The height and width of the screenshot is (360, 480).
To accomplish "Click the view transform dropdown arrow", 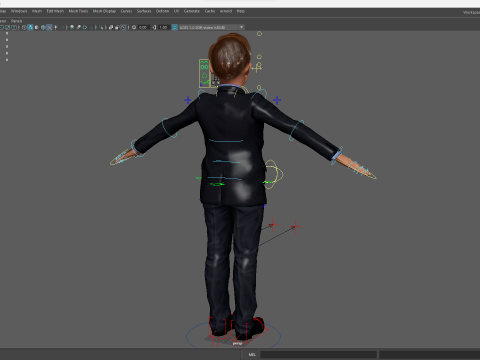I will (241, 27).
